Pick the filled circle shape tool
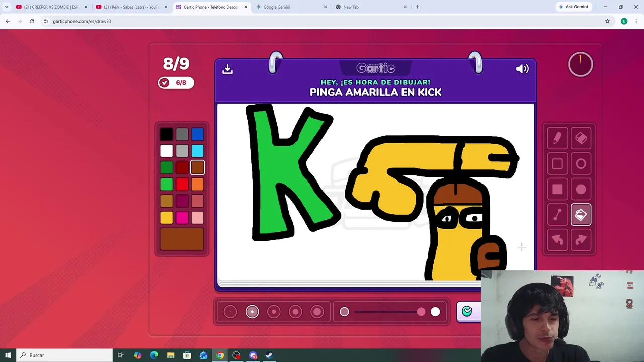Image resolution: width=644 pixels, height=362 pixels. (581, 190)
